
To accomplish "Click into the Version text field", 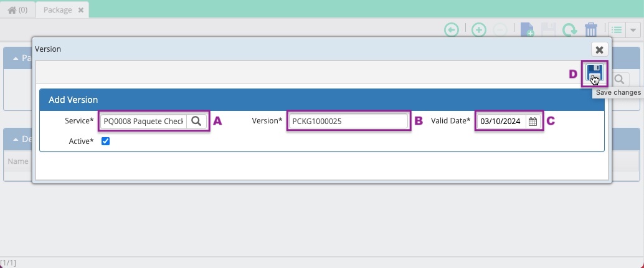I will click(x=348, y=122).
